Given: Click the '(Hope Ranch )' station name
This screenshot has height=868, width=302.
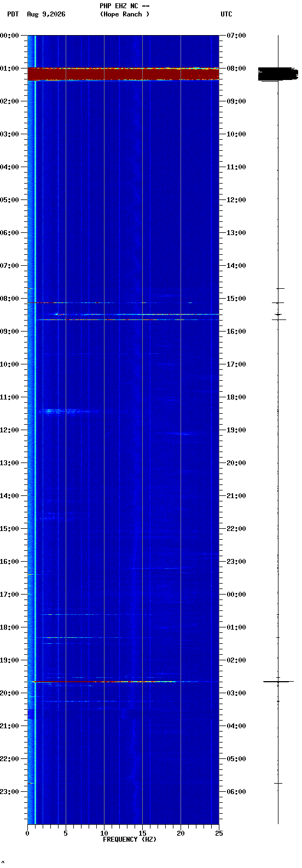Looking at the screenshot, I should tap(124, 14).
